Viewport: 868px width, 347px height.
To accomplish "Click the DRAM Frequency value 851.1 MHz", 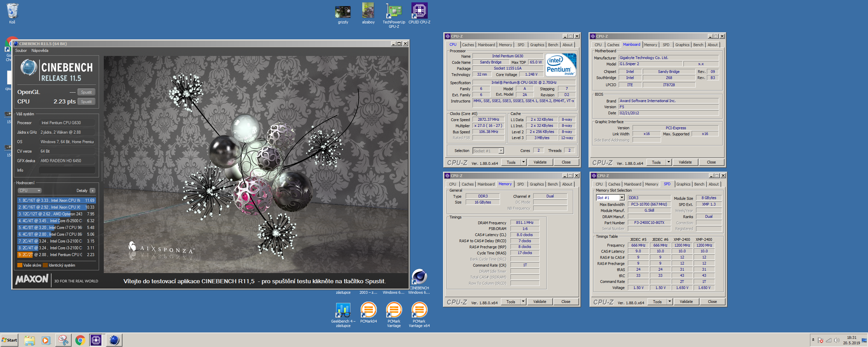I will click(x=524, y=223).
